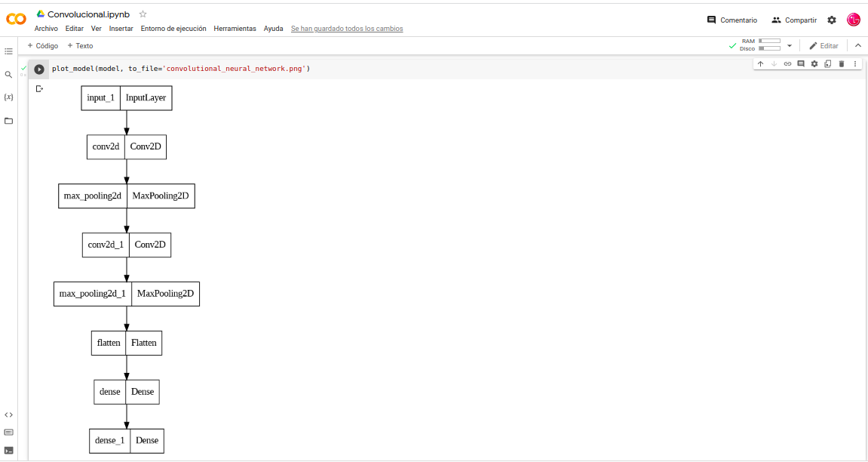Screen dimensions: 868x462
Task: Open the Entorno de ejecución menu
Action: point(173,29)
